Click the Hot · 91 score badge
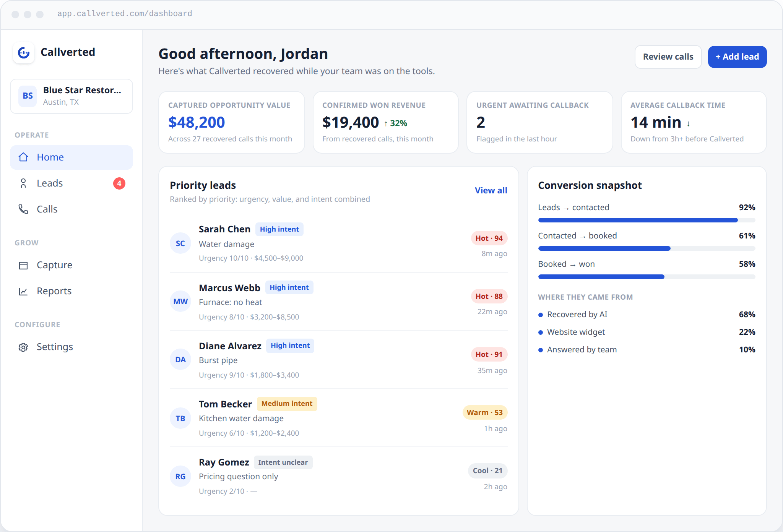The image size is (783, 532). tap(489, 354)
